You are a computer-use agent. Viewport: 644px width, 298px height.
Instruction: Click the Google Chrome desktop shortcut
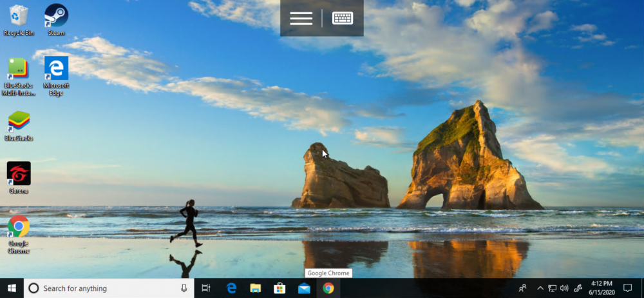click(x=19, y=227)
